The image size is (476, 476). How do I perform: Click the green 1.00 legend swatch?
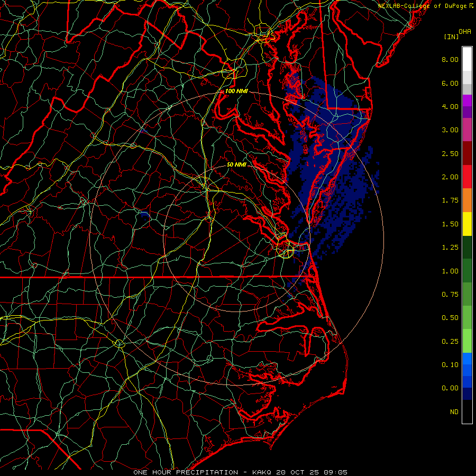pyautogui.click(x=467, y=271)
